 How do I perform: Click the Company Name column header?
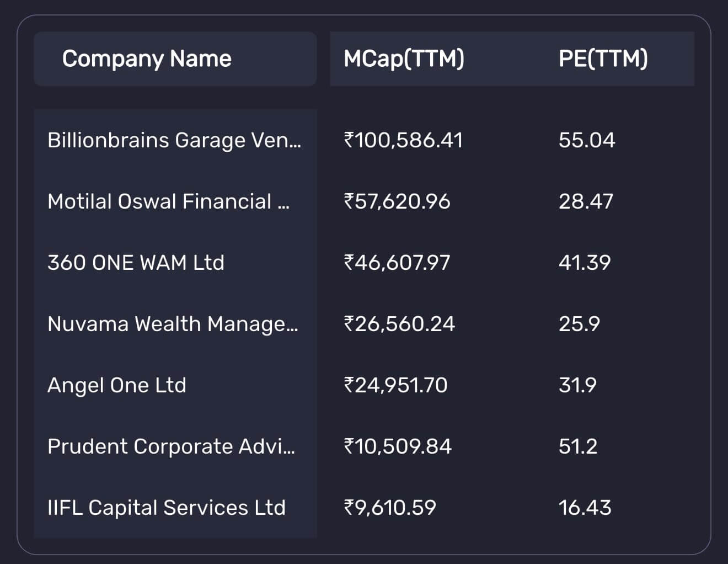[147, 58]
